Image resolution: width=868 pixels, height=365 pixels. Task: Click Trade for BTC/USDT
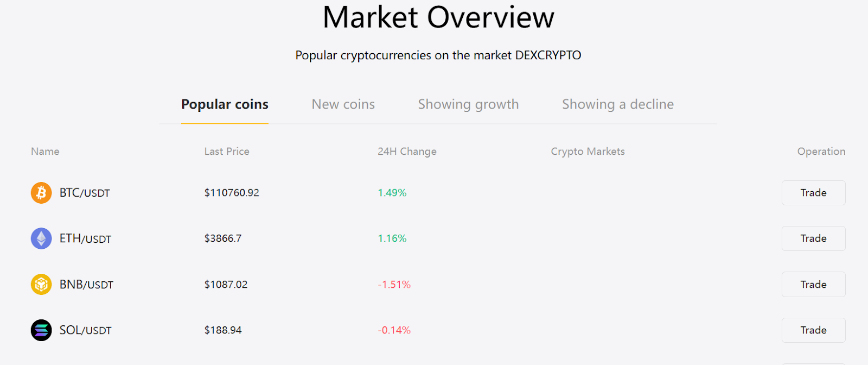click(x=813, y=193)
